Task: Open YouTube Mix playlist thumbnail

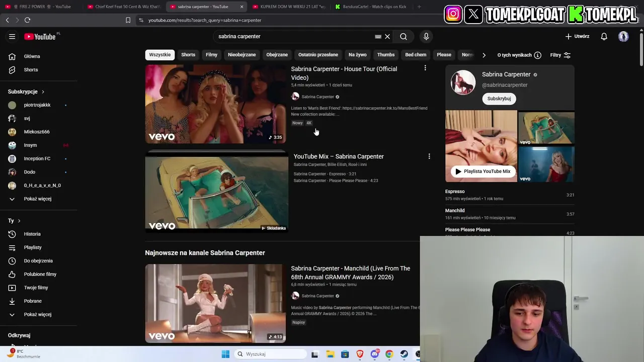Action: click(216, 192)
